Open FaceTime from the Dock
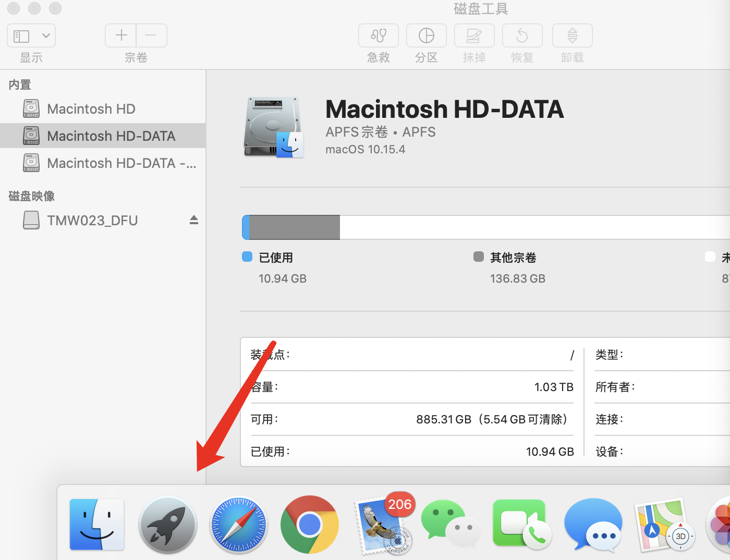 tap(521, 525)
